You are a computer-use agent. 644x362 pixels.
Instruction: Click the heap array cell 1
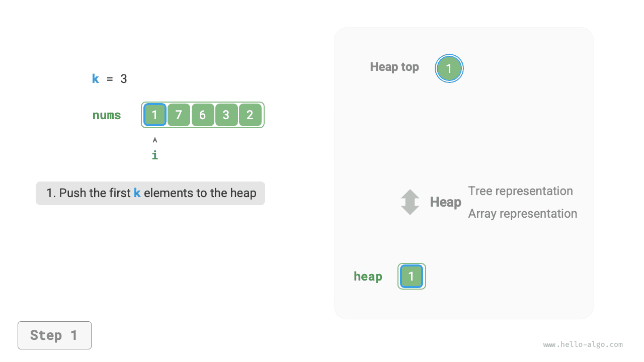click(412, 276)
